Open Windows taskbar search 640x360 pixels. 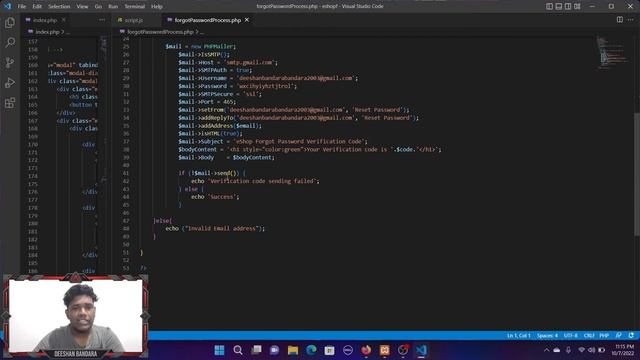[238, 350]
